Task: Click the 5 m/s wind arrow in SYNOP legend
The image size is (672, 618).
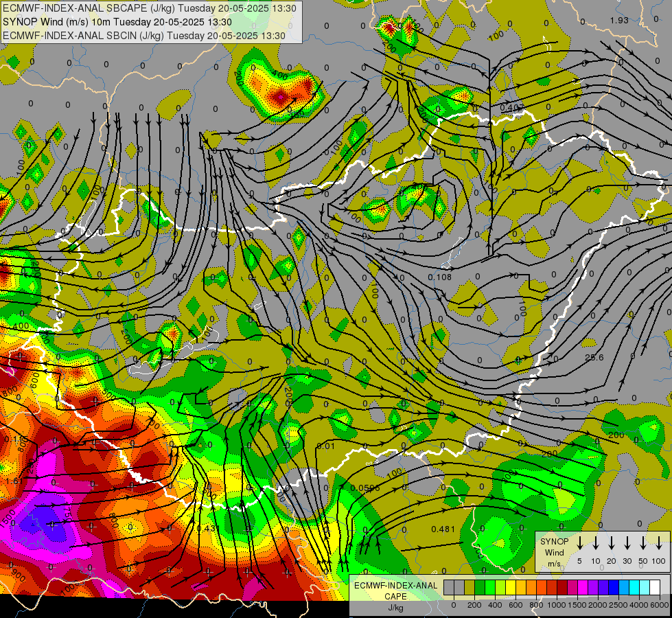Action: pos(579,542)
